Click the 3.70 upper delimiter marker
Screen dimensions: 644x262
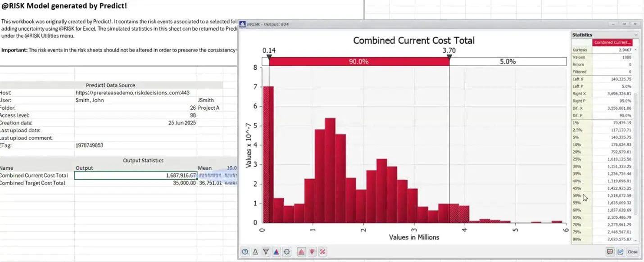tap(449, 57)
